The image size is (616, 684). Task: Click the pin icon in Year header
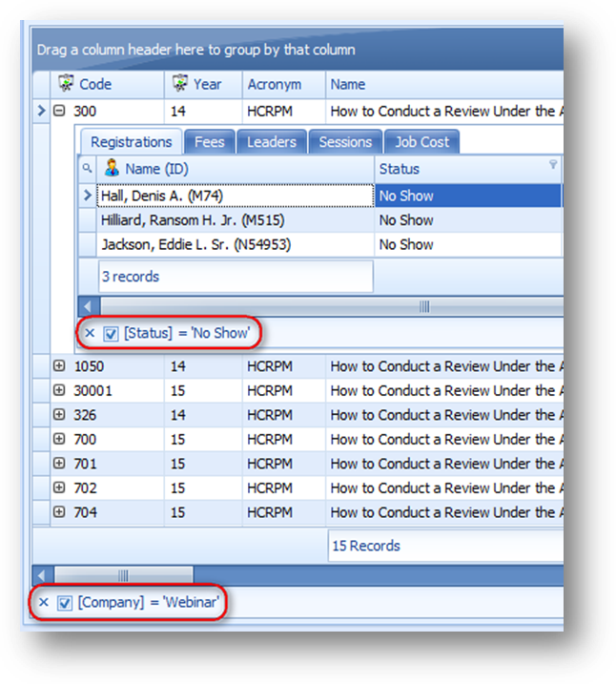pos(179,83)
